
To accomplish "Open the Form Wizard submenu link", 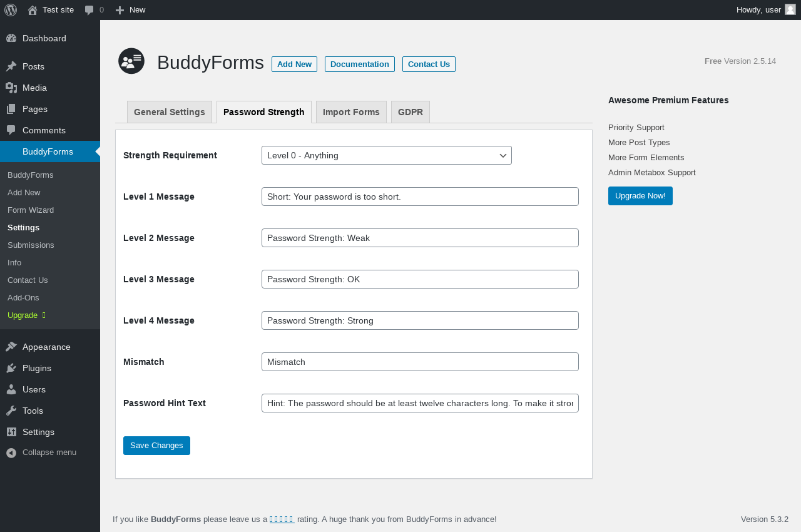I will click(31, 210).
